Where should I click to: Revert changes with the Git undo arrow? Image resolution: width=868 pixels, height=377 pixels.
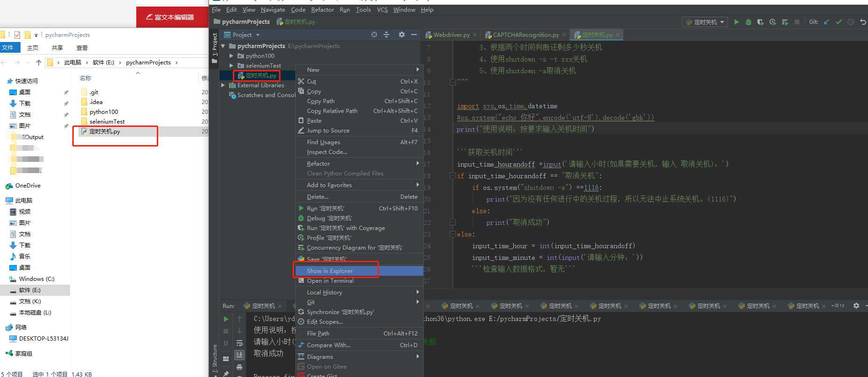863,22
